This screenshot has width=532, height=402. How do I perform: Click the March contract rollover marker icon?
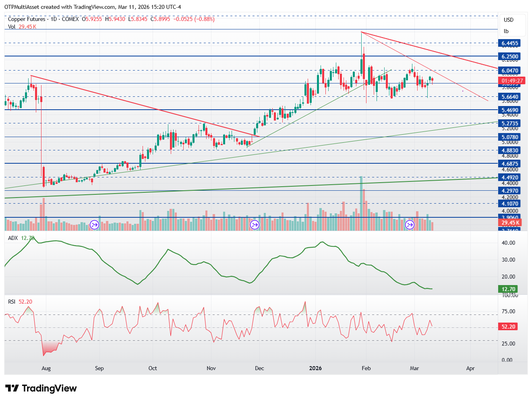[x=410, y=225]
